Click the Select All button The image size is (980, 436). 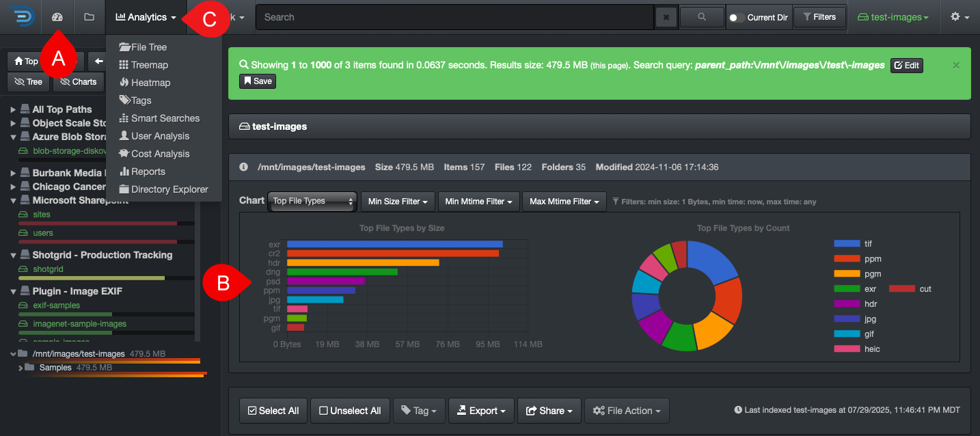[273, 411]
